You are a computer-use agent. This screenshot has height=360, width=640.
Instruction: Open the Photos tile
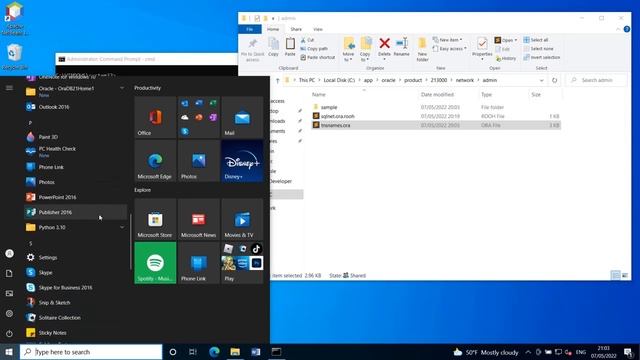[199, 161]
